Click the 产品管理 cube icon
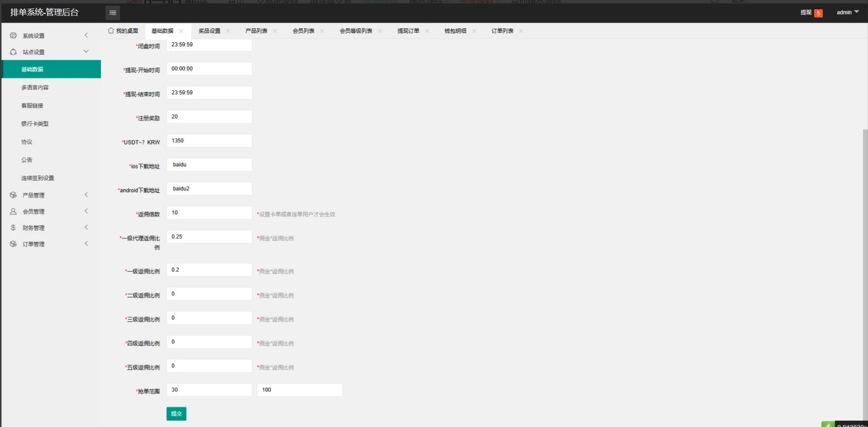 [13, 195]
